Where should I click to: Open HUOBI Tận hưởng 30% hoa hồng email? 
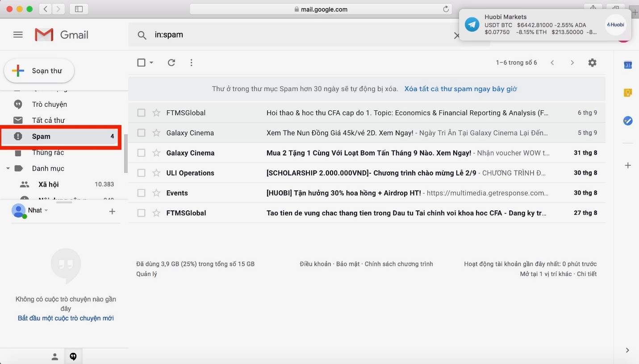click(344, 193)
